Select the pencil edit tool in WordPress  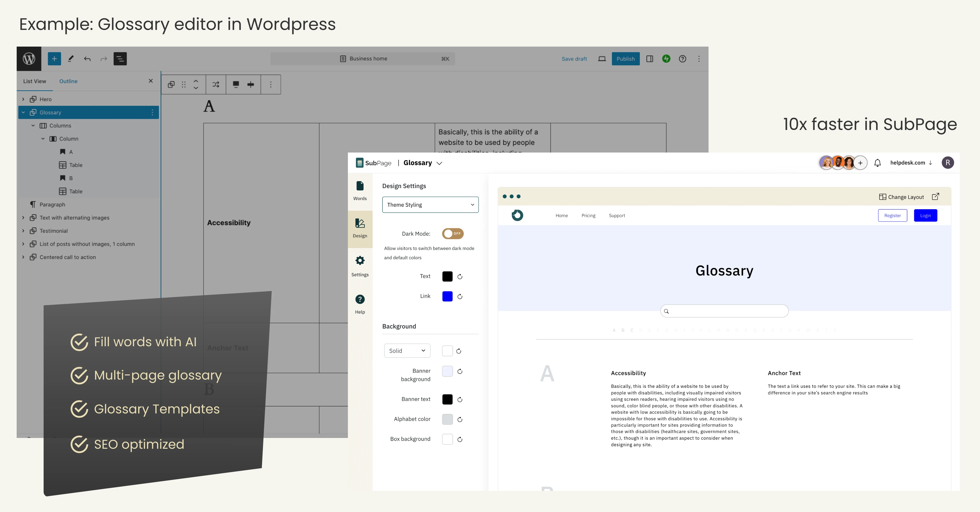coord(71,59)
